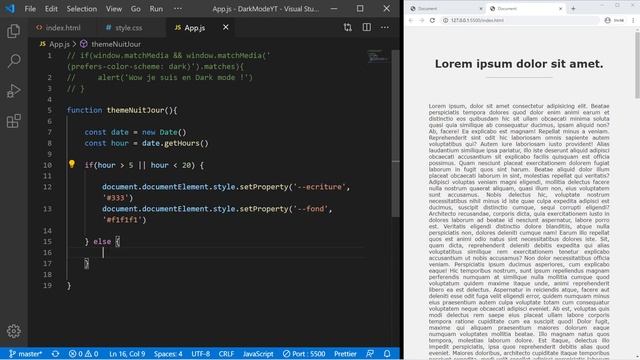Open the browser three-dot menu
Image resolution: width=640 pixels, height=360 pixels.
click(x=633, y=20)
